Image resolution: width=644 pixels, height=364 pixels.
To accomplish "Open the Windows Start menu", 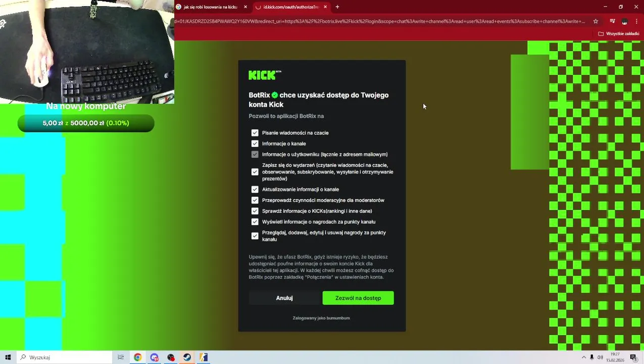I will 8,357.
